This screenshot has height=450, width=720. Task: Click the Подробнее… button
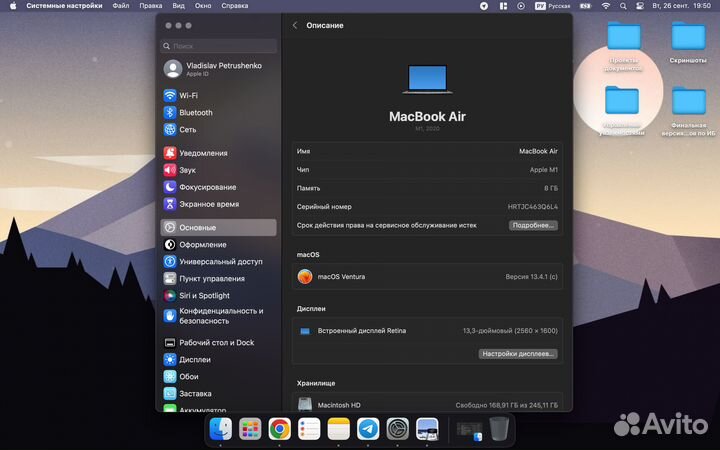[x=532, y=225]
